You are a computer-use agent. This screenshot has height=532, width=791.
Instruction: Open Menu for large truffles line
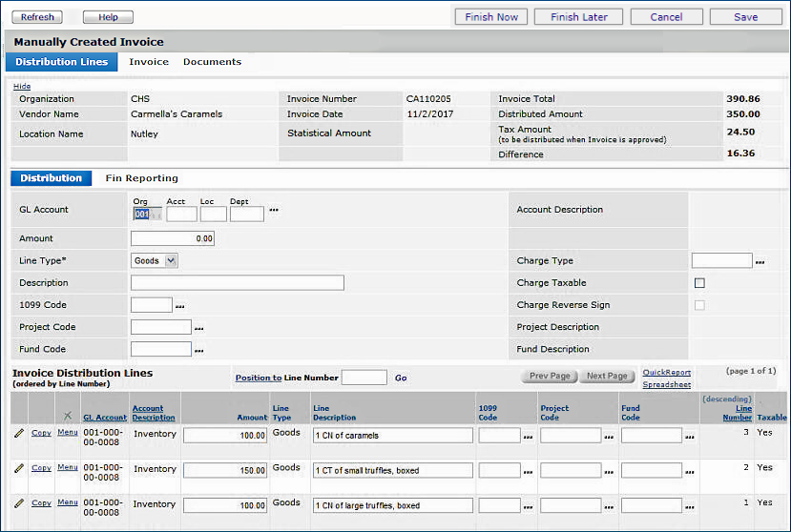click(67, 502)
